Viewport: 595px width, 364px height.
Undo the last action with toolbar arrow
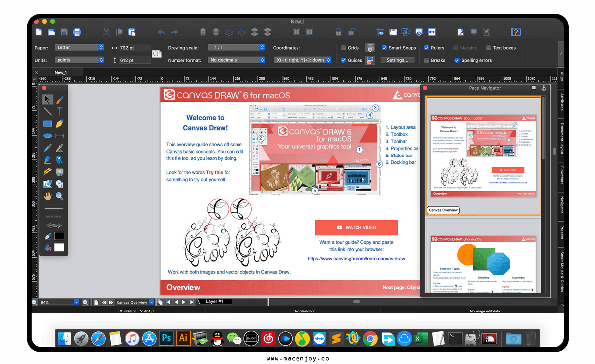point(161,32)
